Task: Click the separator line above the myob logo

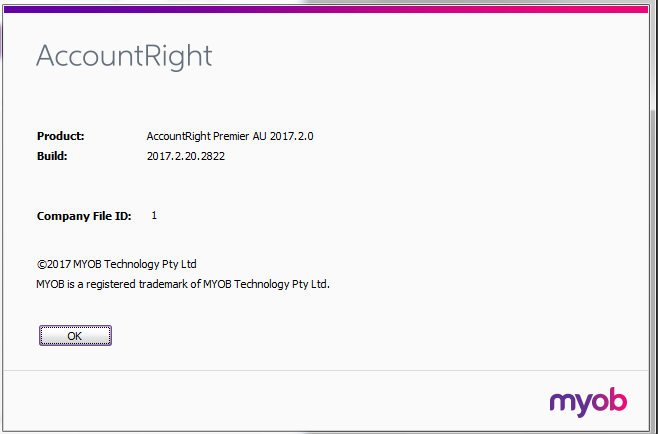Action: (329, 368)
